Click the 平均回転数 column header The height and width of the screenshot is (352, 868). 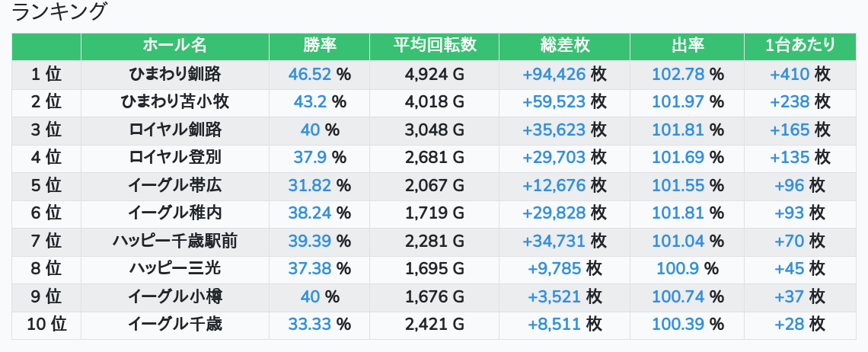click(x=434, y=46)
